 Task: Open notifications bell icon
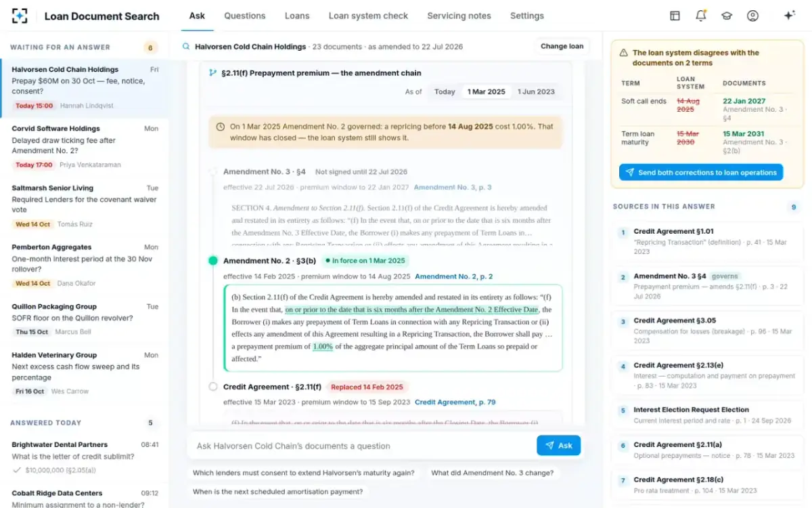[x=700, y=16]
